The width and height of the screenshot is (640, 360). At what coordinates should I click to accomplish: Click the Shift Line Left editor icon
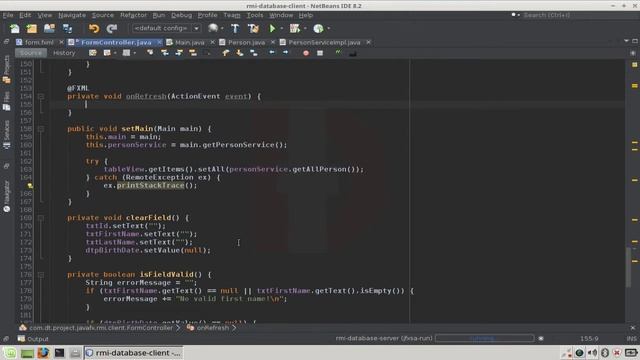272,53
